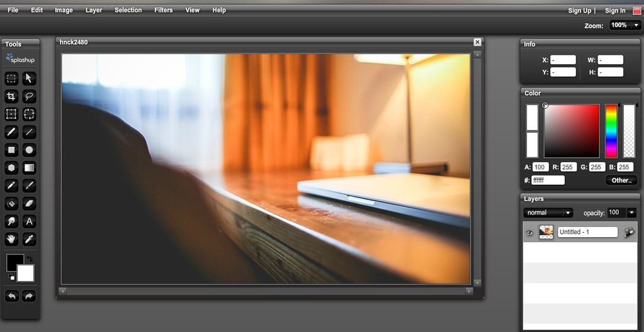This screenshot has height=332, width=644.
Task: Open the Layer menu
Action: [x=94, y=10]
